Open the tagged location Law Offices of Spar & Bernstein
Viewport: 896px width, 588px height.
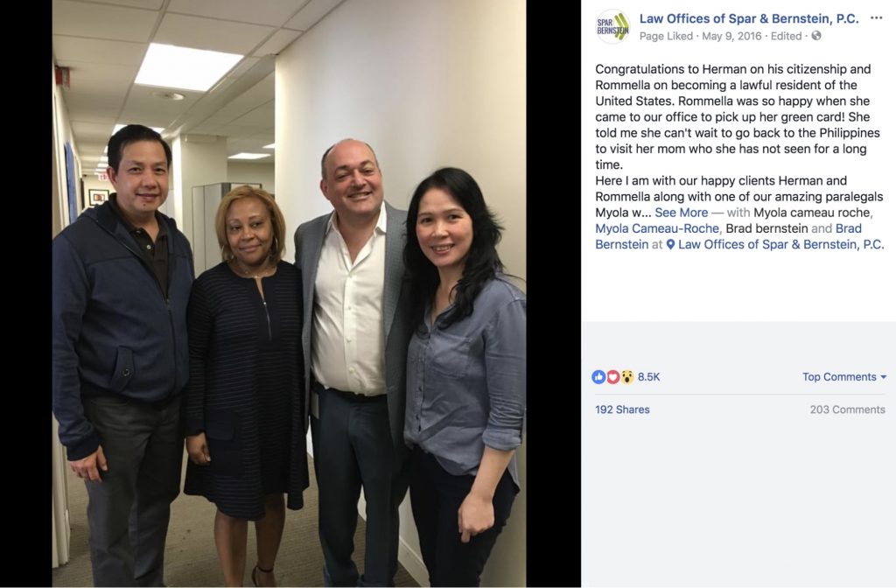780,245
